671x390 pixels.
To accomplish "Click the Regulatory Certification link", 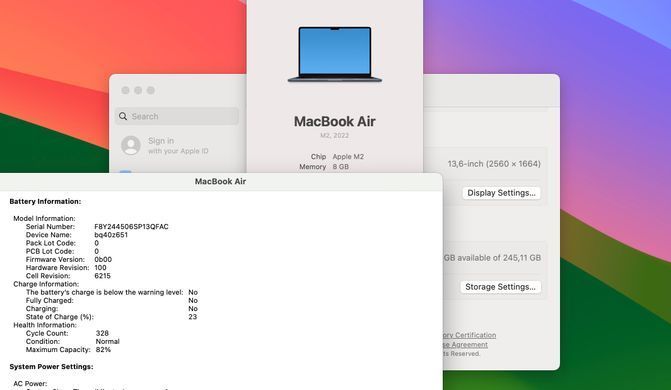I will (469, 335).
